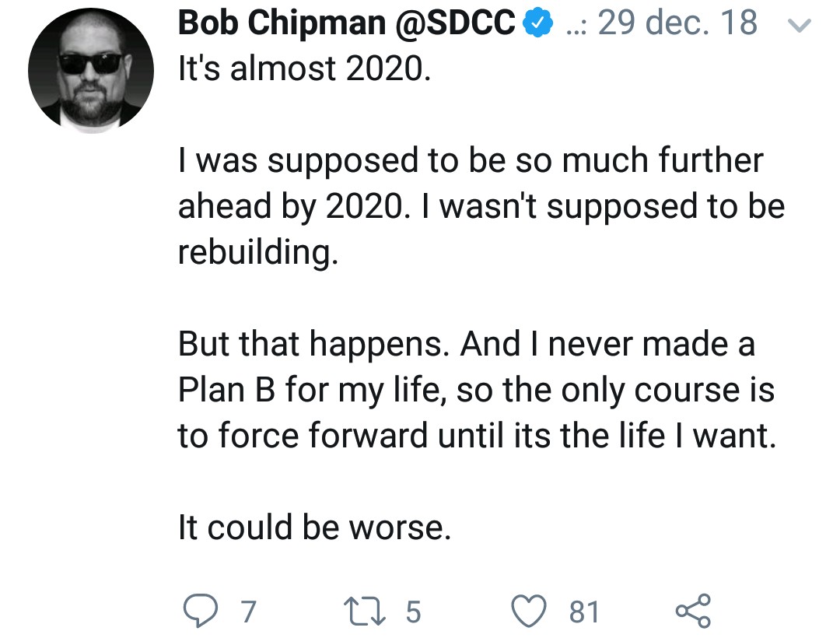Open the profile name Bob Chipman @SDCC

point(347,23)
